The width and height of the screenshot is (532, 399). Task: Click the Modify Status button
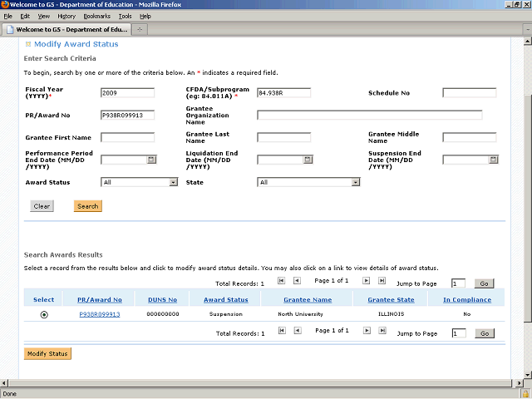coord(47,353)
